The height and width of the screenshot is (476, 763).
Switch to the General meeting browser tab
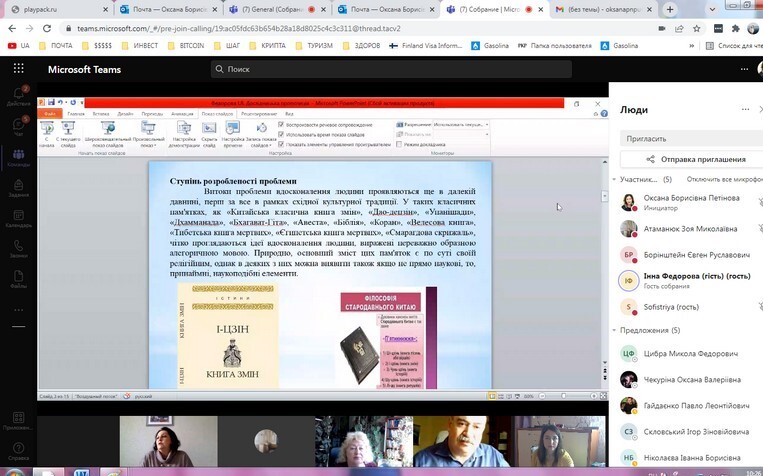pos(267,9)
